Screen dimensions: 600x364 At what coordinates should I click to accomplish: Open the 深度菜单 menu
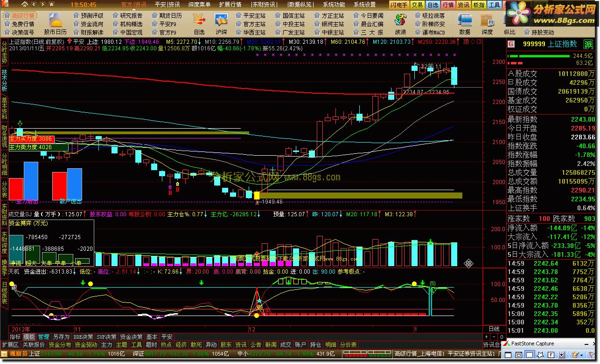(199, 5)
